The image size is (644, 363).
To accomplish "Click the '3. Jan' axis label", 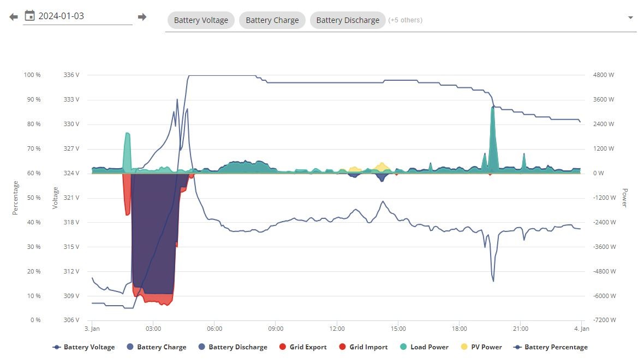I will click(92, 329).
